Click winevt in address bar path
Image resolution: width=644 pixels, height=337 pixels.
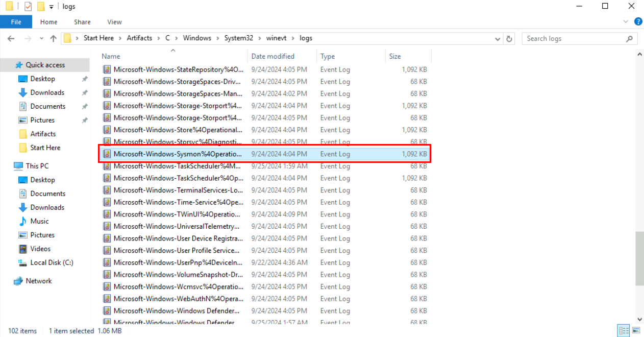[x=276, y=38]
